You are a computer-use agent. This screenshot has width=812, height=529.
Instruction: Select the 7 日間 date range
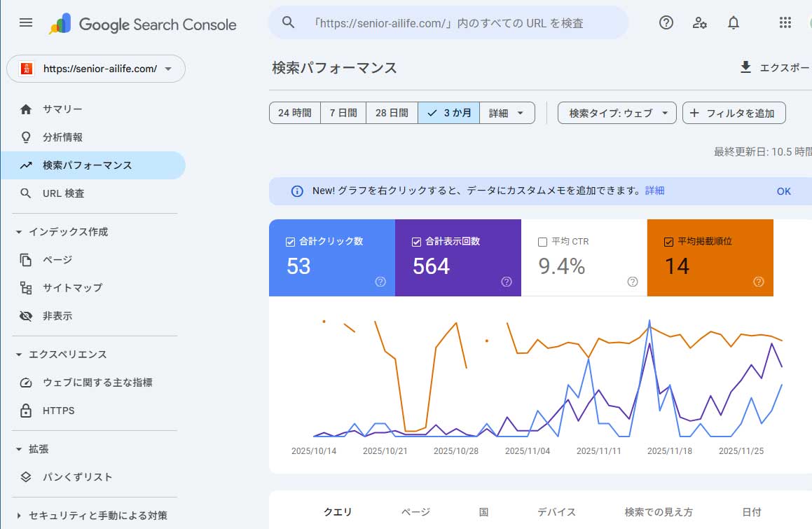pyautogui.click(x=343, y=112)
